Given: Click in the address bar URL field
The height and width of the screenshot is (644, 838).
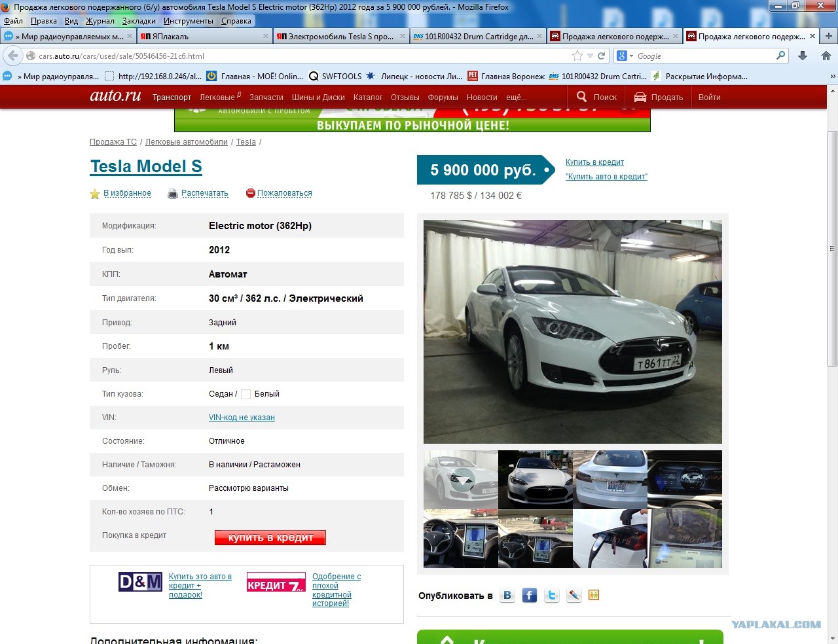Looking at the screenshot, I should click(x=301, y=56).
